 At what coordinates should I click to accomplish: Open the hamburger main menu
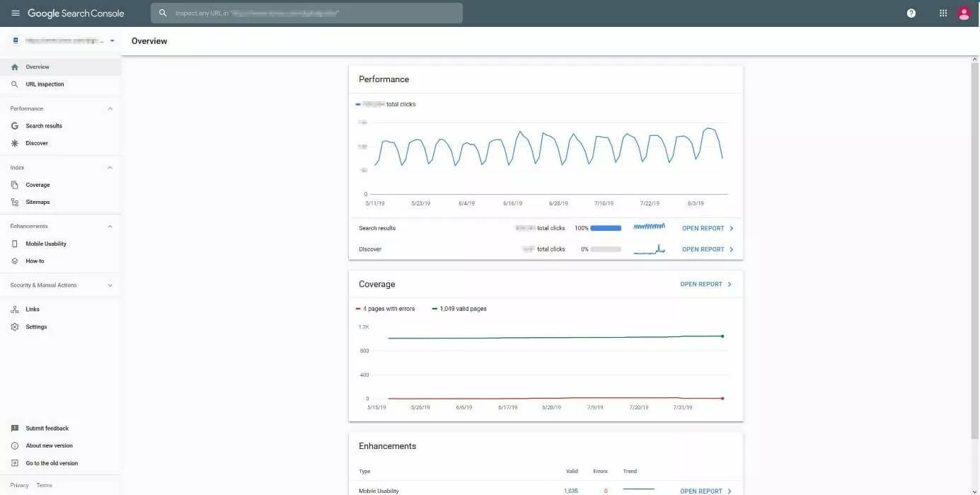16,13
